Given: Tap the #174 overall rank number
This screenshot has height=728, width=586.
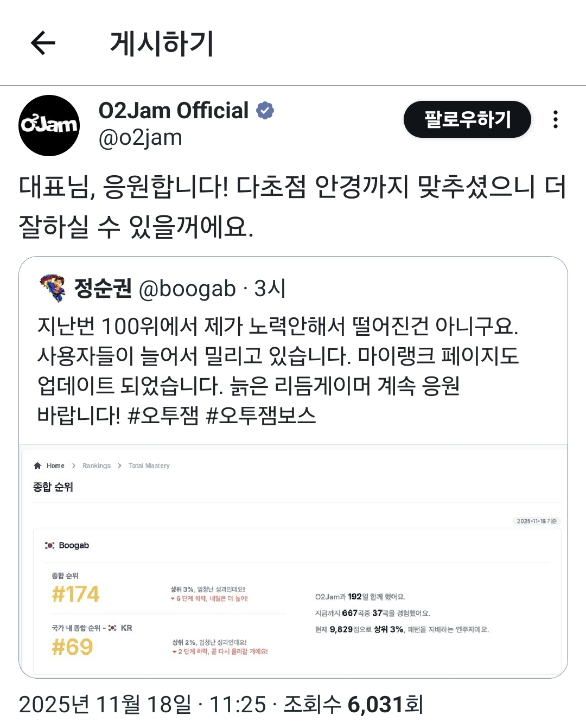Looking at the screenshot, I should point(75,594).
